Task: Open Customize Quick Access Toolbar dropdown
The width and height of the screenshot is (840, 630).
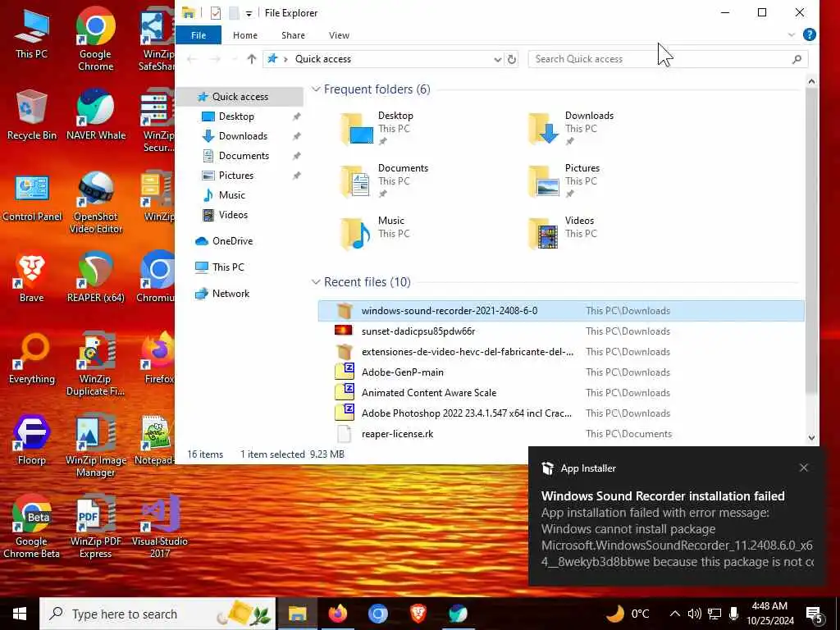Action: click(x=249, y=13)
